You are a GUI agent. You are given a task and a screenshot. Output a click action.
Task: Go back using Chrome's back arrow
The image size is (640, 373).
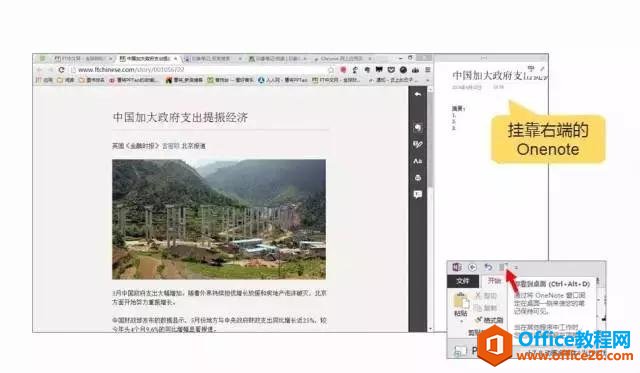[40, 70]
